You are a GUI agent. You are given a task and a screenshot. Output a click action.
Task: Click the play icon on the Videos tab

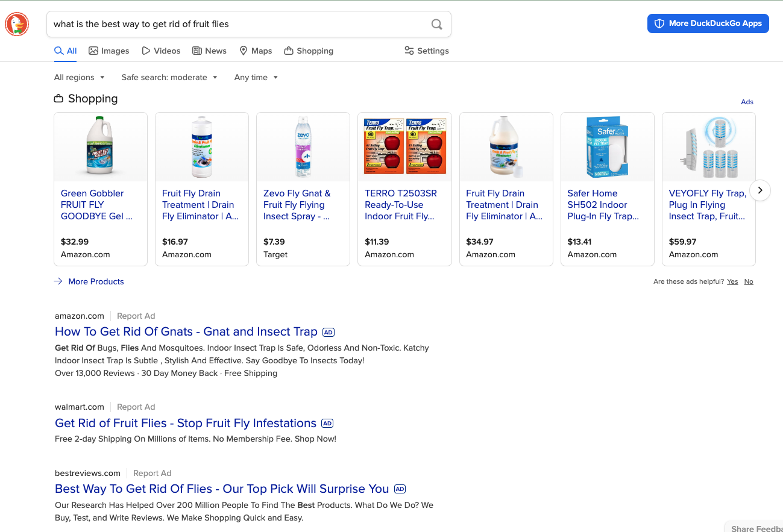point(146,51)
